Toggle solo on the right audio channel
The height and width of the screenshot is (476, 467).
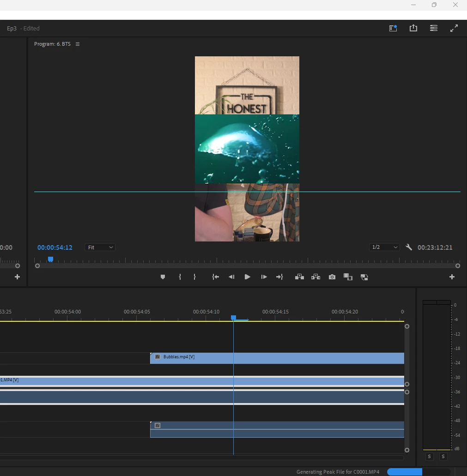click(x=443, y=457)
